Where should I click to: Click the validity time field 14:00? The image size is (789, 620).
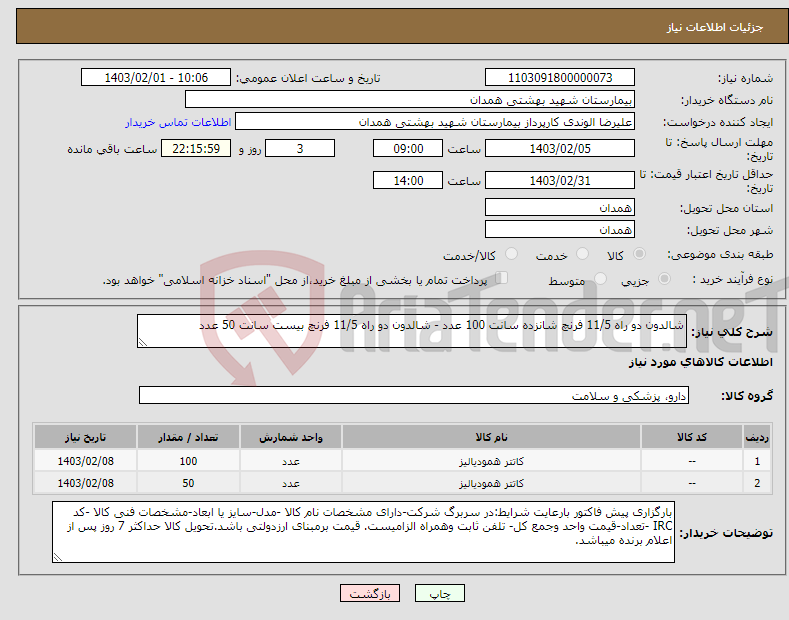coord(408,180)
